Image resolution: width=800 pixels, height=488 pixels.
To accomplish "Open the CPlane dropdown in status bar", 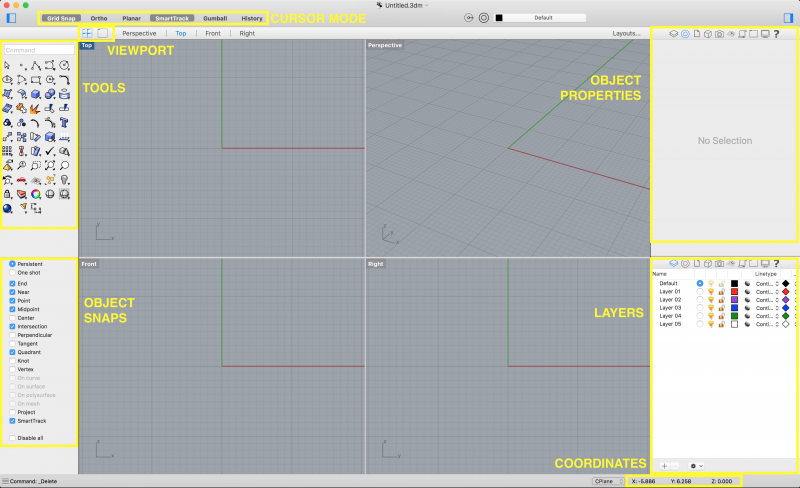I will (x=604, y=481).
